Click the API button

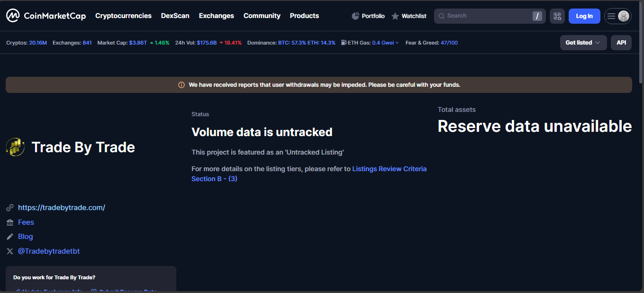point(621,43)
